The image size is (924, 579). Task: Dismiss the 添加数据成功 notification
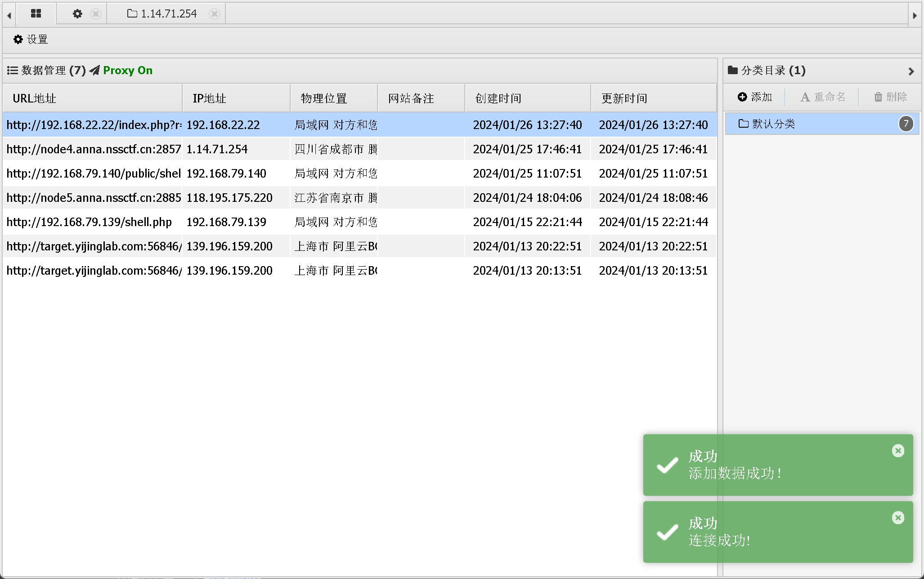(898, 451)
